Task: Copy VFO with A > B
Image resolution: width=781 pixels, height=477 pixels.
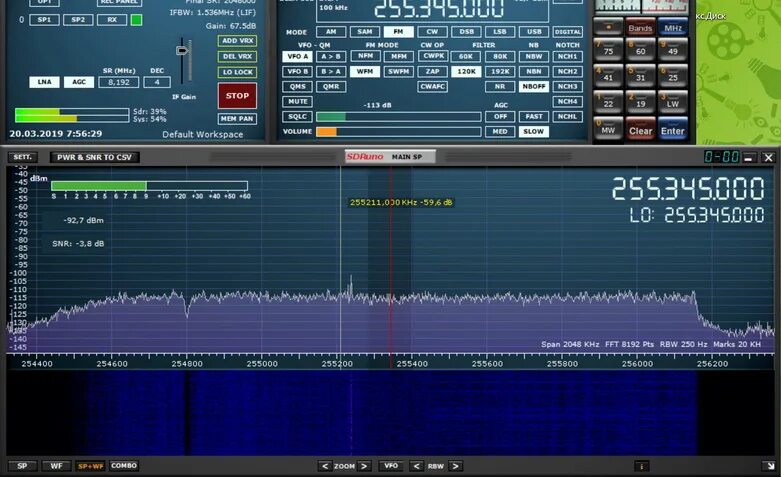Action: (331, 56)
